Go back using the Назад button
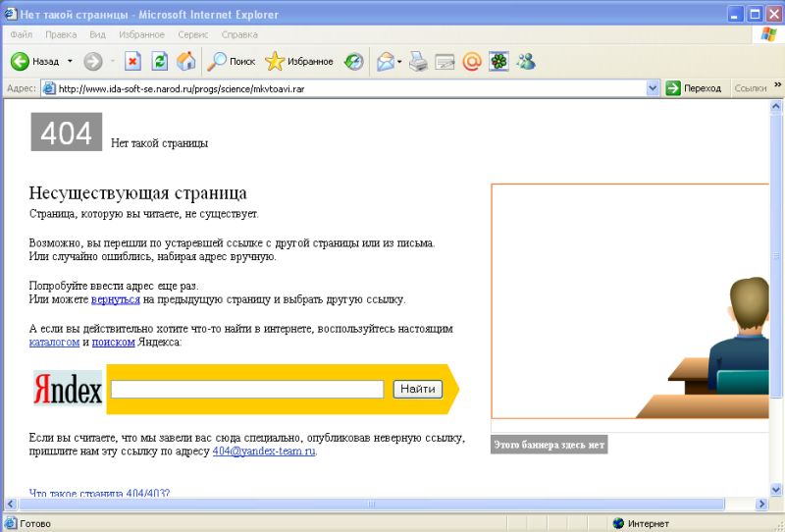This screenshot has width=785, height=532. click(34, 62)
